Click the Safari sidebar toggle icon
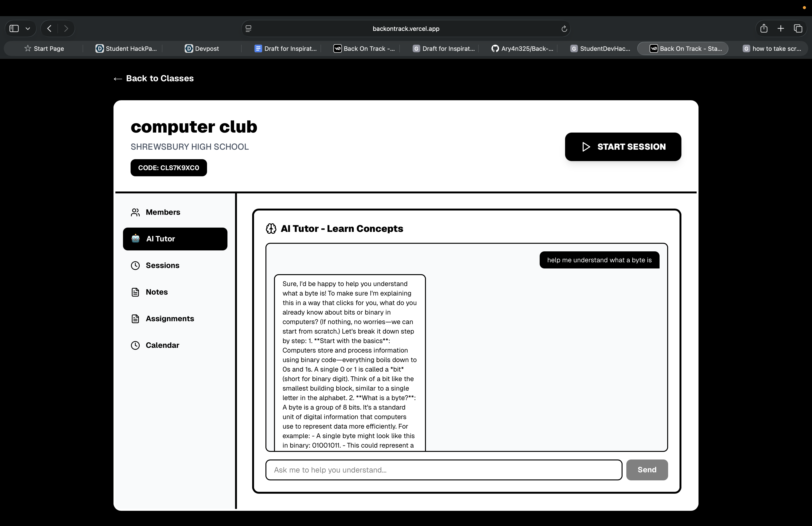Image resolution: width=812 pixels, height=526 pixels. click(14, 28)
